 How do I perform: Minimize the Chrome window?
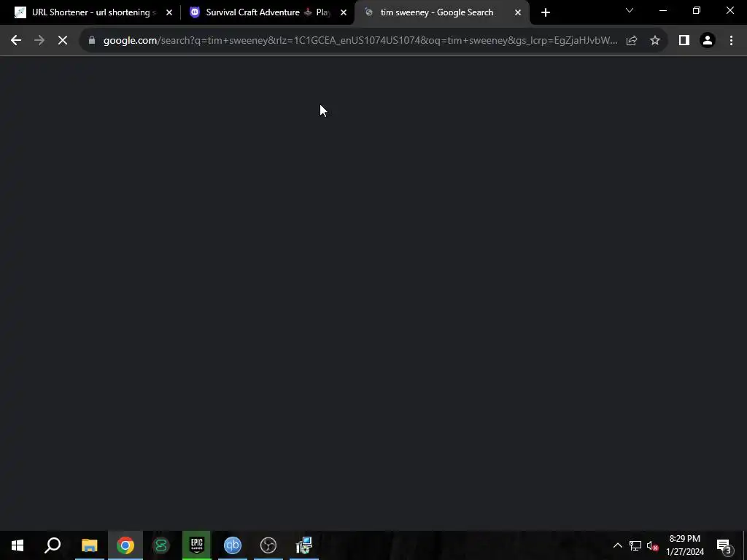pos(662,10)
